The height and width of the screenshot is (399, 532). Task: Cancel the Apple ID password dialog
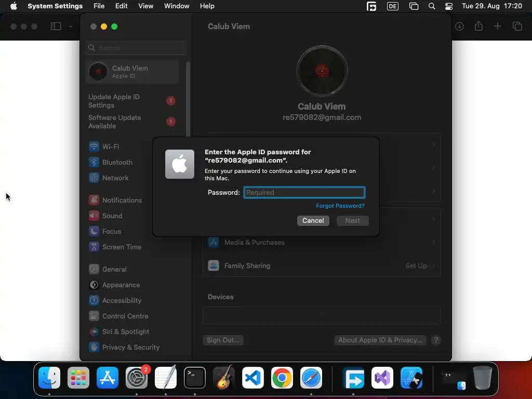click(x=313, y=220)
